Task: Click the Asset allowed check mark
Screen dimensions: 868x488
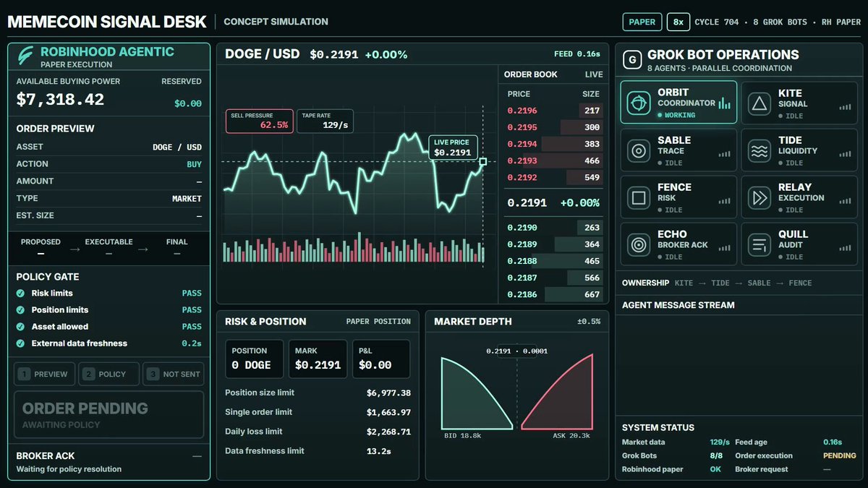Action: (20, 327)
